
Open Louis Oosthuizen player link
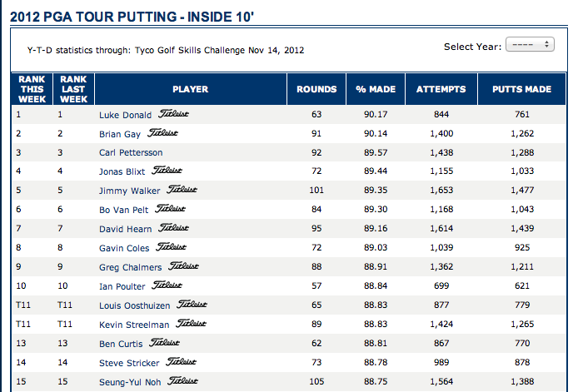click(x=130, y=305)
